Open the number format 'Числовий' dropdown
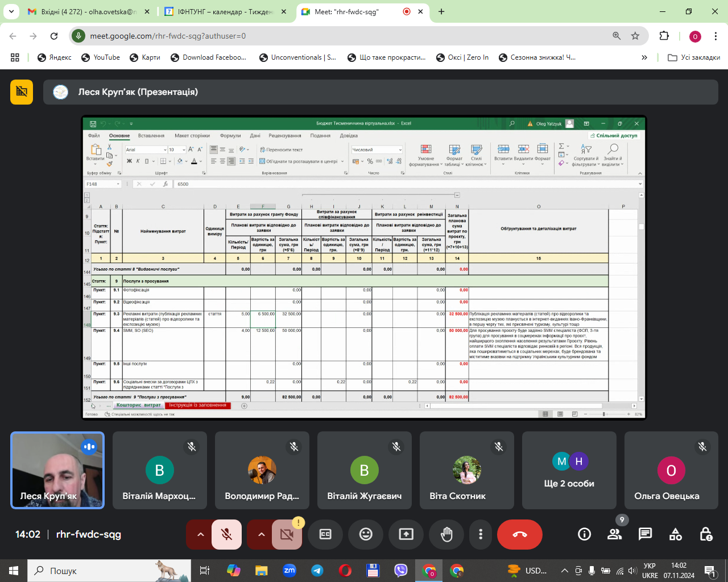The height and width of the screenshot is (582, 728). pos(400,150)
